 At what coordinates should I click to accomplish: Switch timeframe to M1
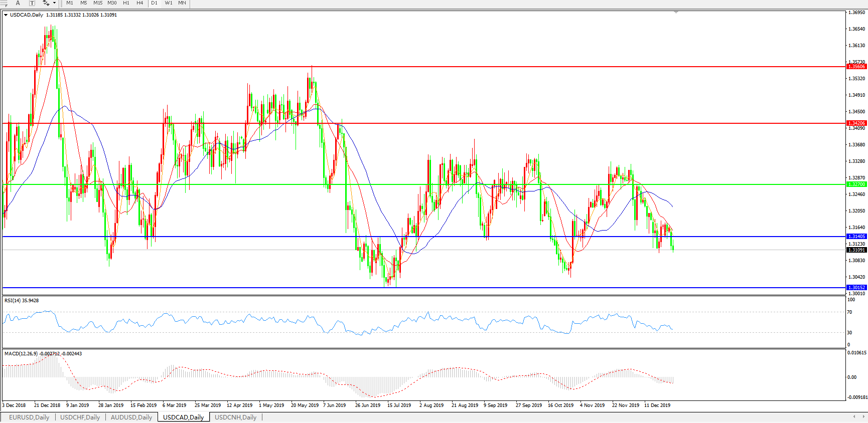[70, 3]
